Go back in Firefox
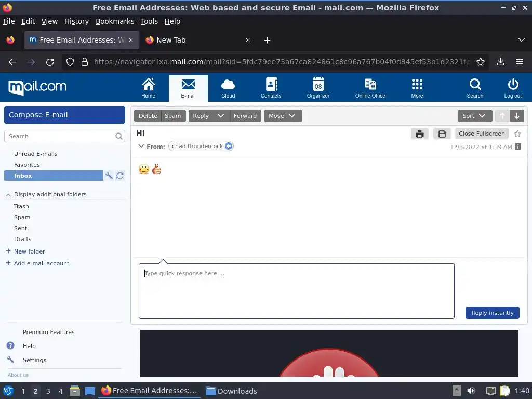Image resolution: width=532 pixels, height=399 pixels. click(12, 62)
